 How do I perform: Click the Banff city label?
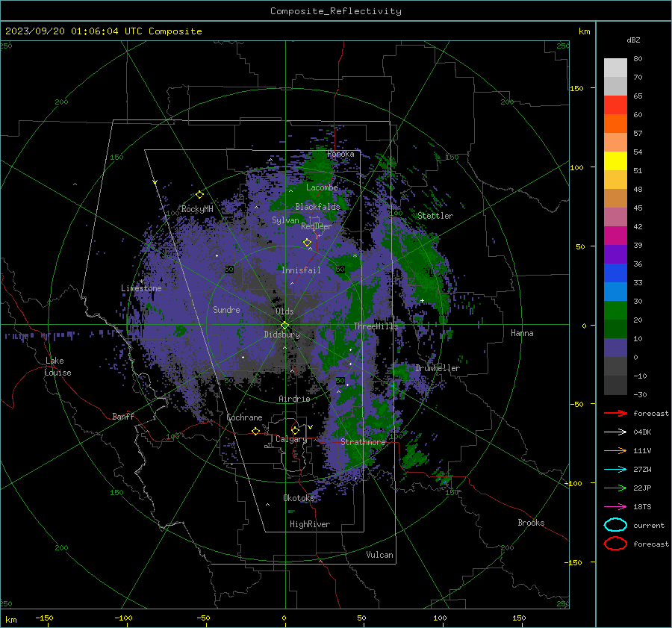123,416
